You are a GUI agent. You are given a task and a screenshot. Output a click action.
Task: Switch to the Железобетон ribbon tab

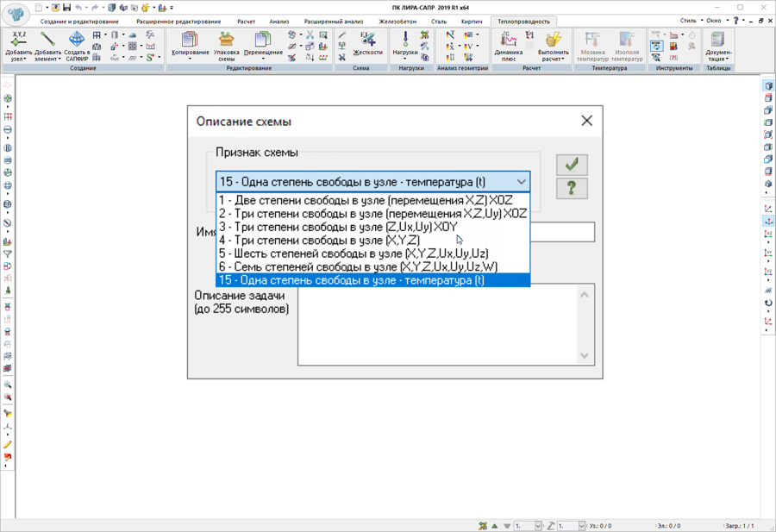(397, 22)
